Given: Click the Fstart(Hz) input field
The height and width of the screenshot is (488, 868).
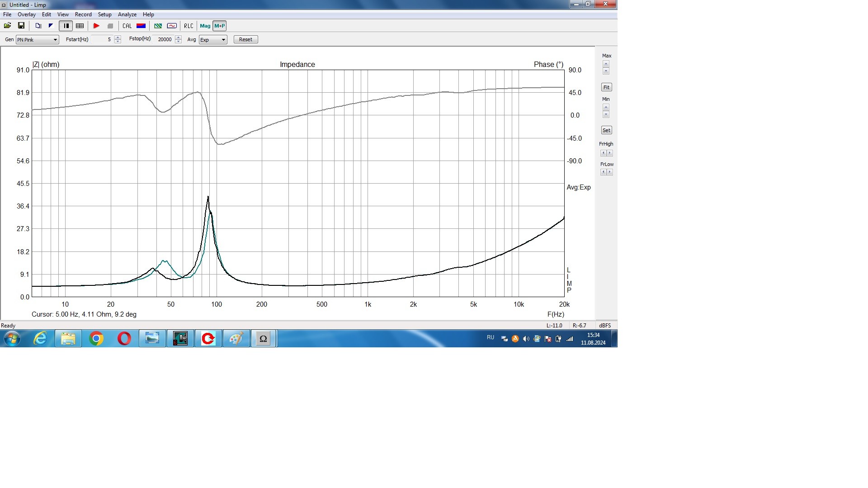Looking at the screenshot, I should tap(102, 40).
